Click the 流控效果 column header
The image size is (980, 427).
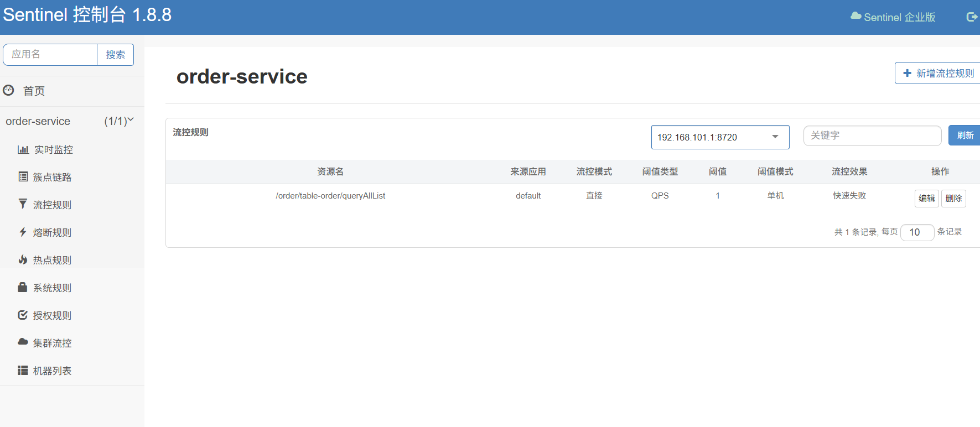(x=849, y=171)
